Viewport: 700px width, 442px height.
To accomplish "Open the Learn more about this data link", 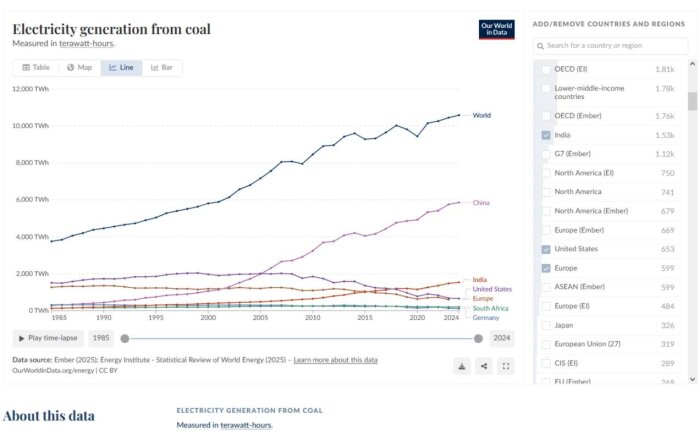I will [x=336, y=360].
